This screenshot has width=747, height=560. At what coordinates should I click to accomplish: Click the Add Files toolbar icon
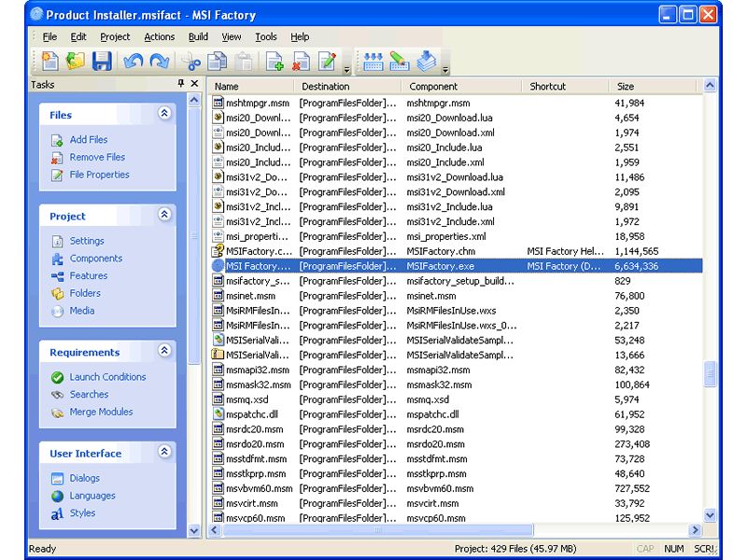click(275, 62)
